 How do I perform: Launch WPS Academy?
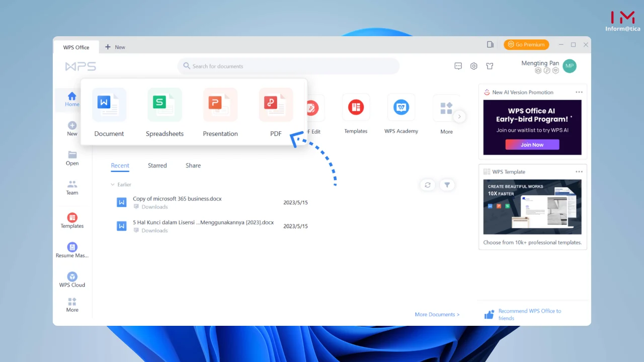pos(401,114)
